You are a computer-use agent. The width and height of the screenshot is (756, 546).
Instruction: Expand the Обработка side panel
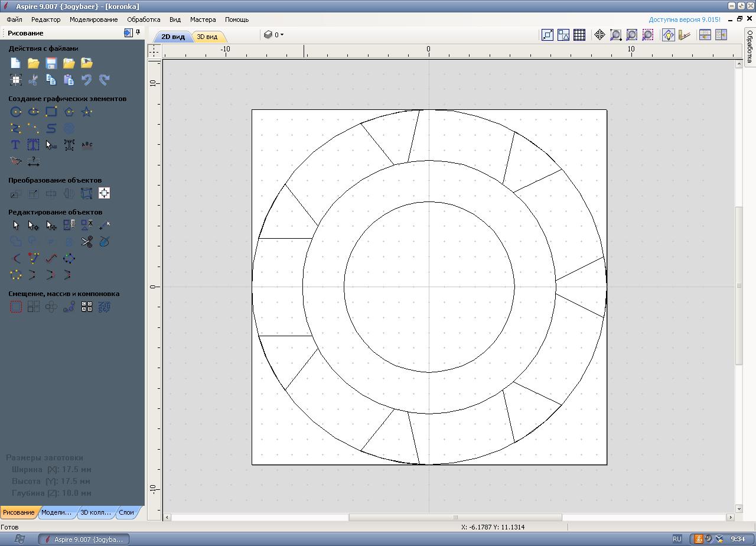[x=749, y=47]
